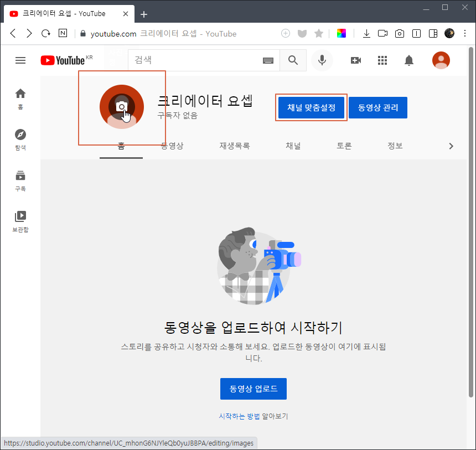Click the youtube.com address bar URL
The image size is (476, 450).
coord(113,34)
